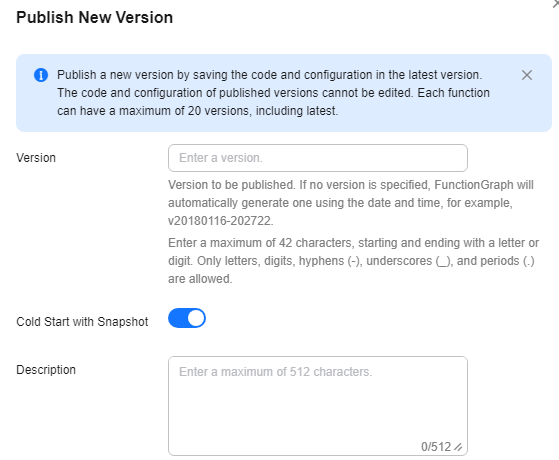The image size is (559, 460).
Task: Click the Description box resize handle
Action: pyautogui.click(x=458, y=447)
